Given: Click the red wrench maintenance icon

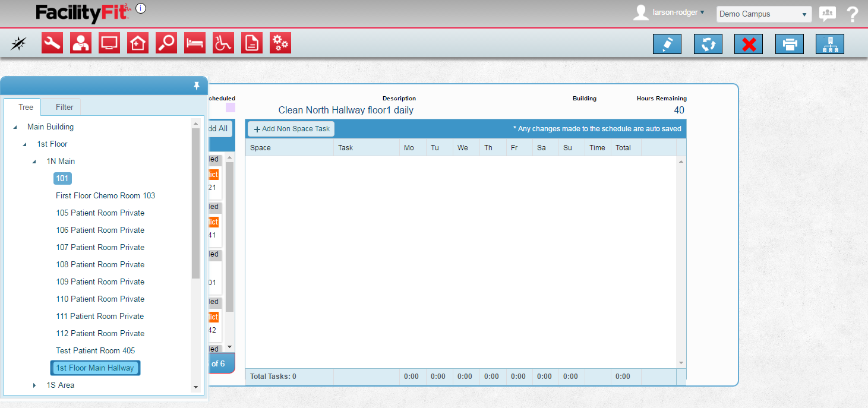Looking at the screenshot, I should tap(52, 43).
